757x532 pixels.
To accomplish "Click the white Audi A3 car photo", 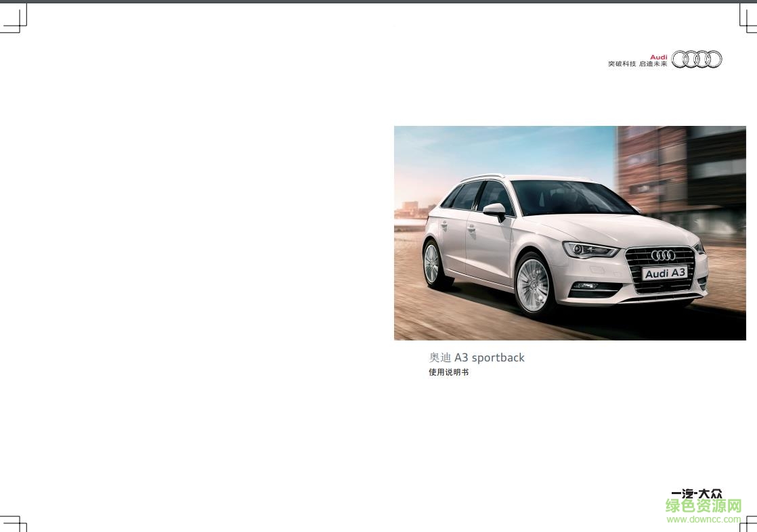I will pyautogui.click(x=569, y=233).
